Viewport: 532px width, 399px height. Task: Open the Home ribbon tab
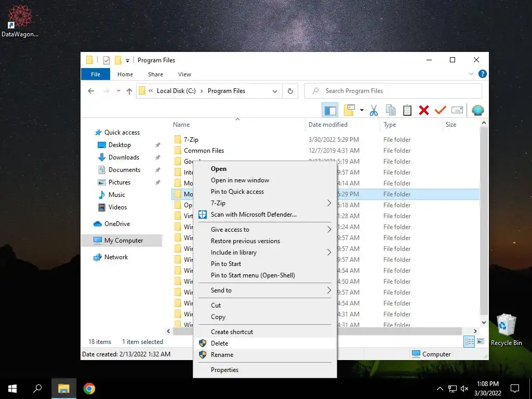125,74
